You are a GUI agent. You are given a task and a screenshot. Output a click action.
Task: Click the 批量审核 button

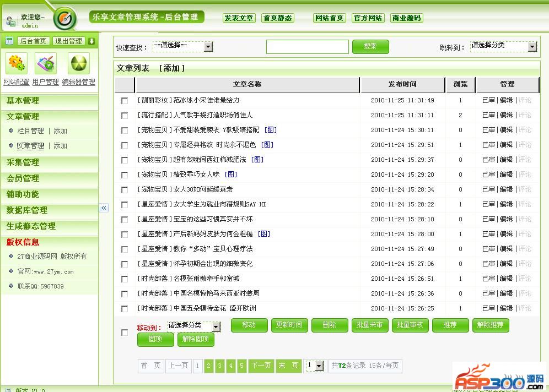tap(410, 325)
